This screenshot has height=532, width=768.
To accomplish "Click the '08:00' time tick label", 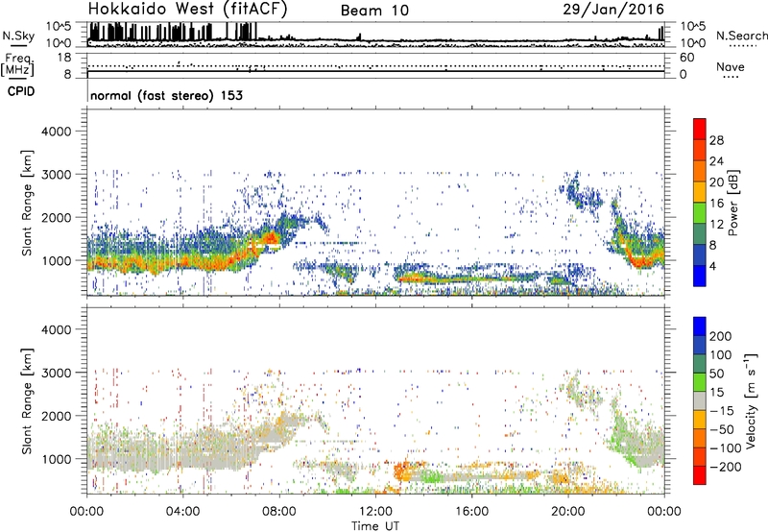I will click(279, 512).
